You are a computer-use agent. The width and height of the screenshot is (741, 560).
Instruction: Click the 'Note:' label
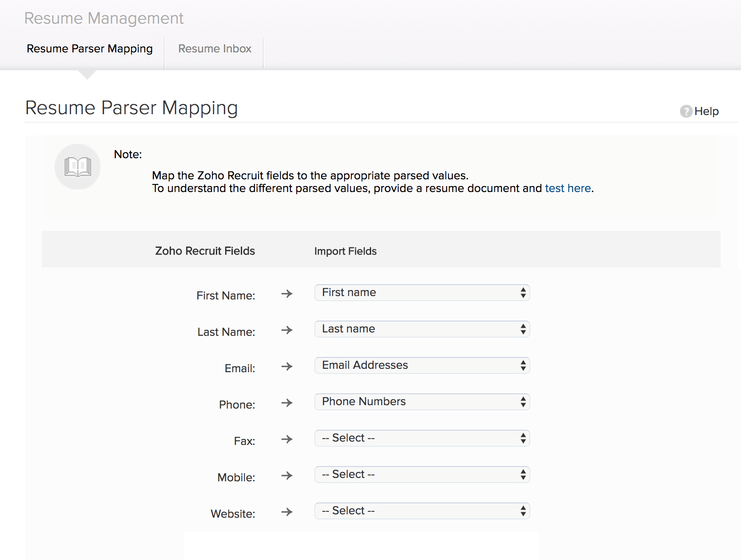pos(128,154)
